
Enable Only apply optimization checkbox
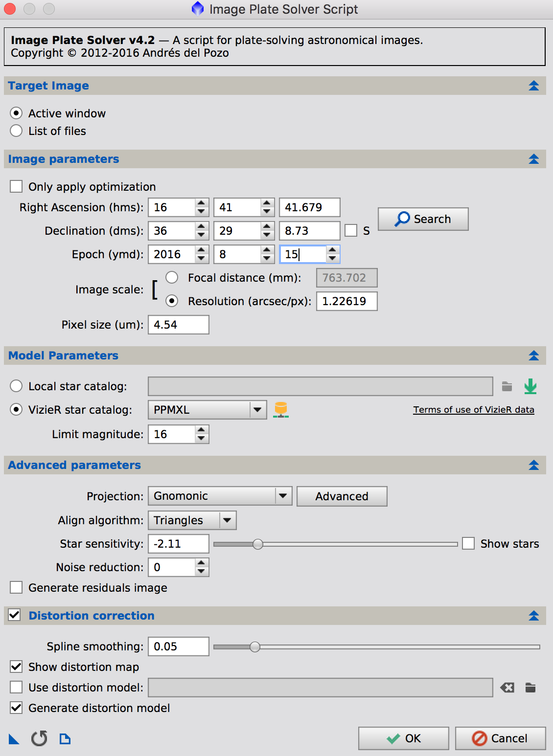pos(17,186)
